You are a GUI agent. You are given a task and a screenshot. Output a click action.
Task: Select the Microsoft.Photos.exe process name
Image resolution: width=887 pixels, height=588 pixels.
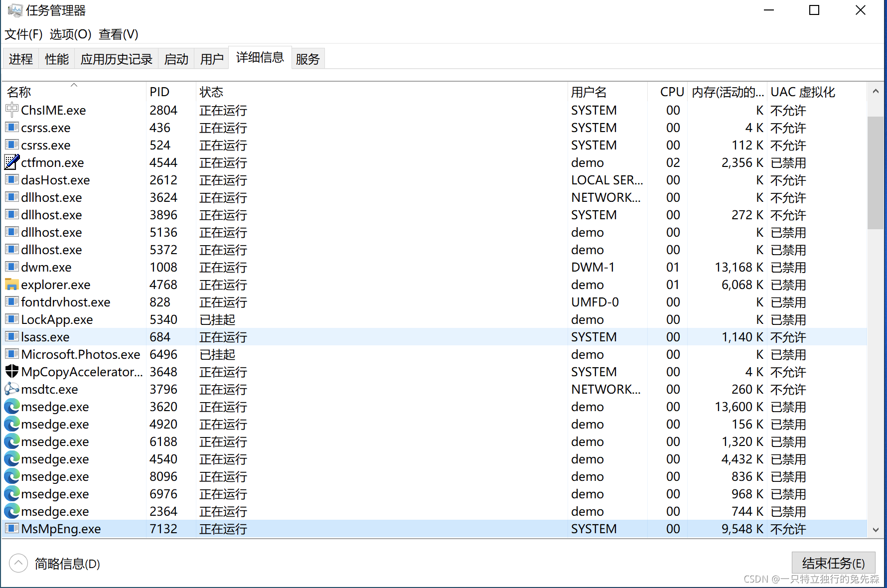[81, 354]
